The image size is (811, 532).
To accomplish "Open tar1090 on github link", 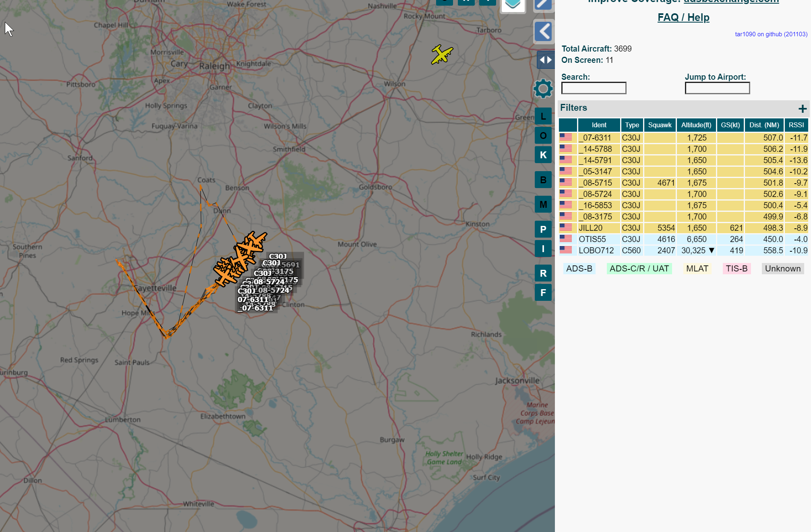I will 771,34.
